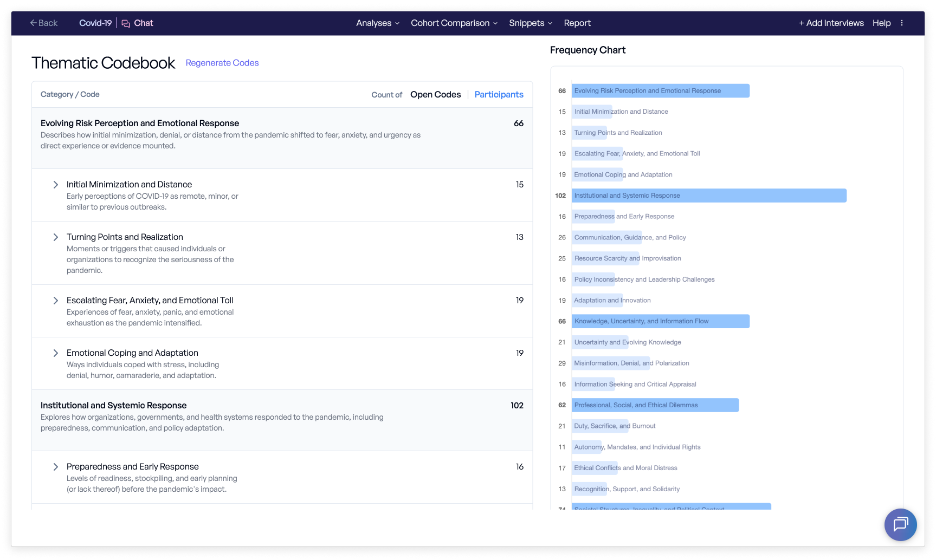The image size is (936, 560).
Task: Switch count to Open Codes
Action: pos(435,94)
